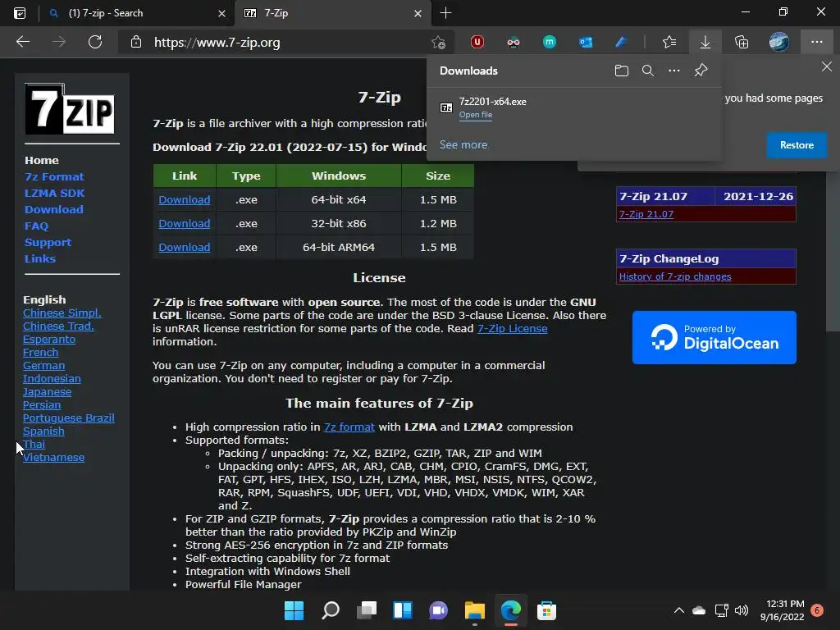
Task: Go to the Download page in sidebar
Action: coord(53,209)
